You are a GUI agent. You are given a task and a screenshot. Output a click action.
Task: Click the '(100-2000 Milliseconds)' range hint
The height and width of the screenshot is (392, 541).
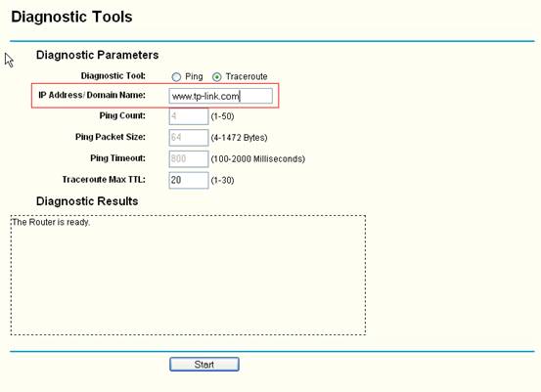tap(258, 159)
